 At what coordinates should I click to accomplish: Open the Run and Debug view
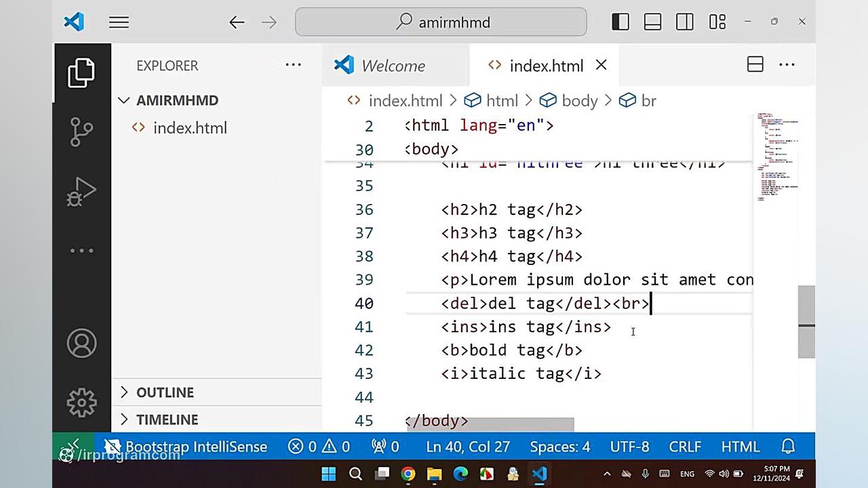(81, 191)
